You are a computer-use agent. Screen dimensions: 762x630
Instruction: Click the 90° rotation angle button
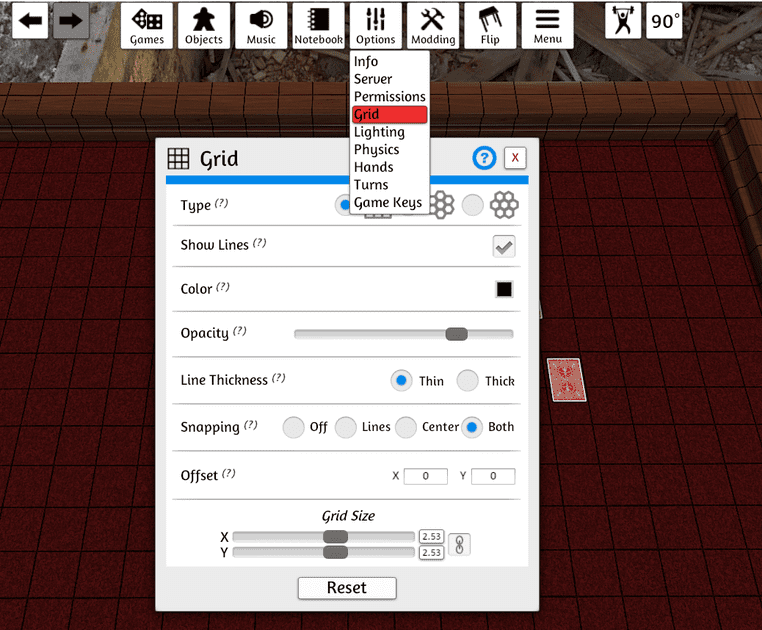coord(664,20)
